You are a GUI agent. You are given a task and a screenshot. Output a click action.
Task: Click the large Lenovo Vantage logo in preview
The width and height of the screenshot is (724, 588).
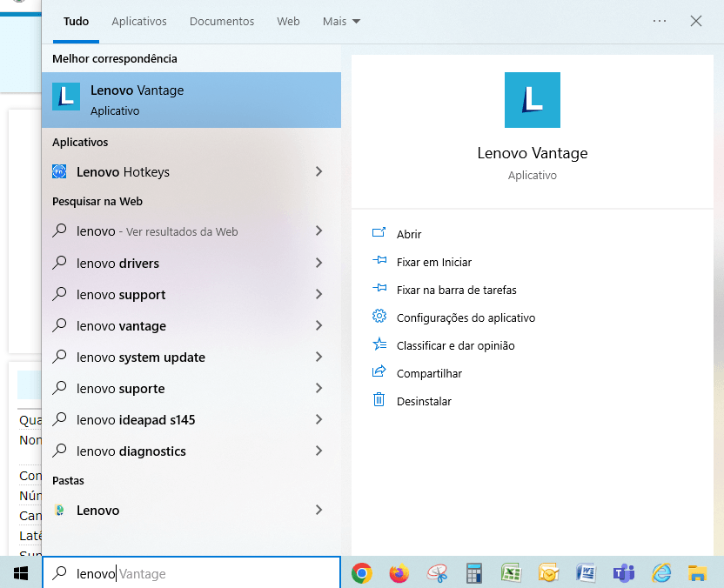(532, 100)
